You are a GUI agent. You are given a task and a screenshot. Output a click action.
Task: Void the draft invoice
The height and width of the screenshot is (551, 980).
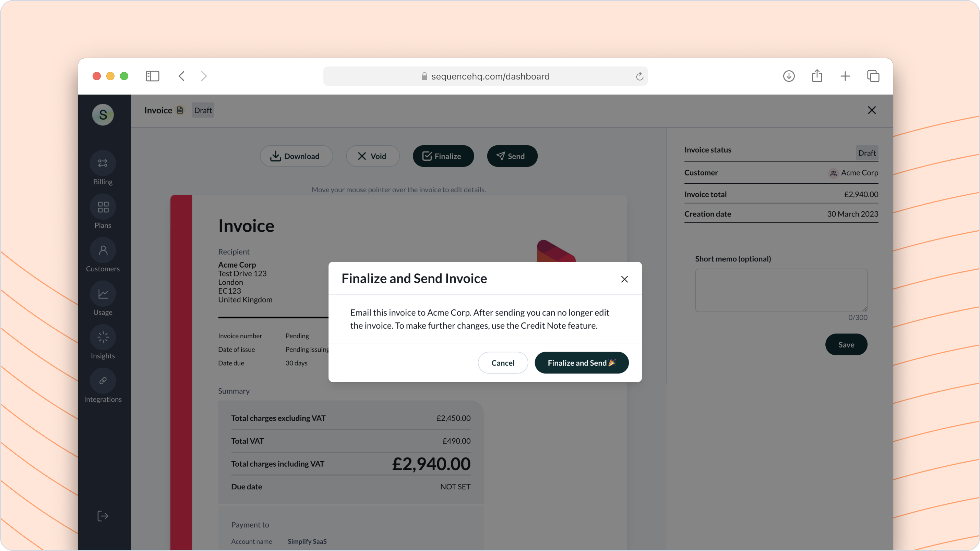pos(372,156)
